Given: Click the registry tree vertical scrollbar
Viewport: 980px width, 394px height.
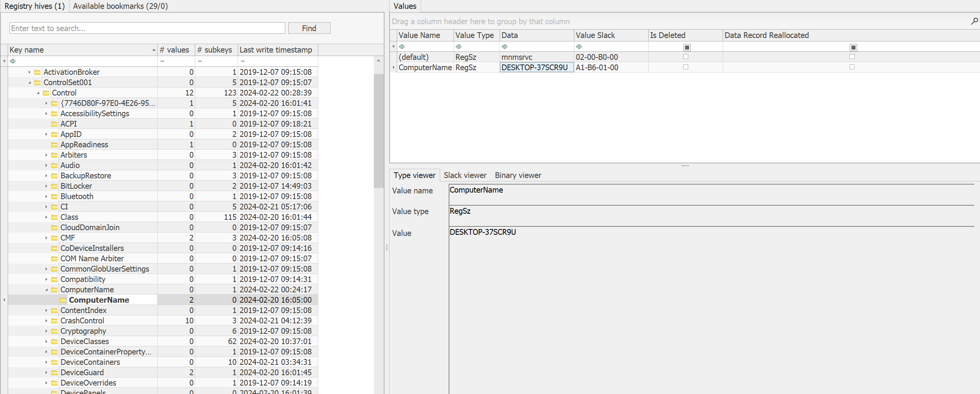Looking at the screenshot, I should [378, 130].
